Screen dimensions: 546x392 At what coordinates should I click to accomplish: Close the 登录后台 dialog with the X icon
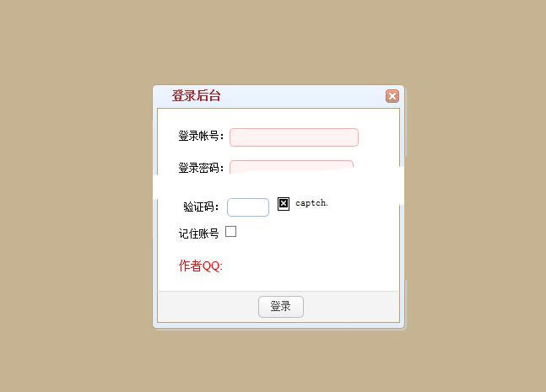(392, 96)
